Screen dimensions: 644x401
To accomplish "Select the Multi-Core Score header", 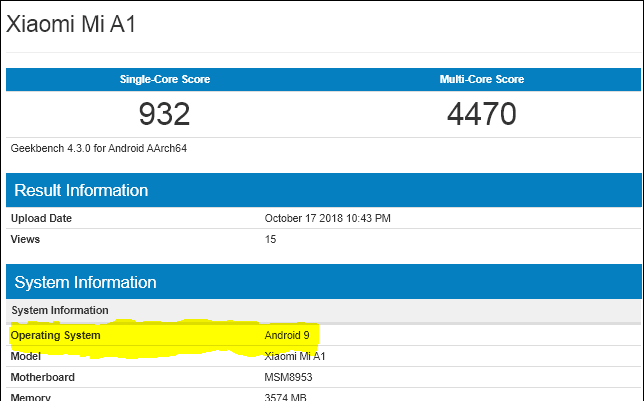I will click(482, 79).
